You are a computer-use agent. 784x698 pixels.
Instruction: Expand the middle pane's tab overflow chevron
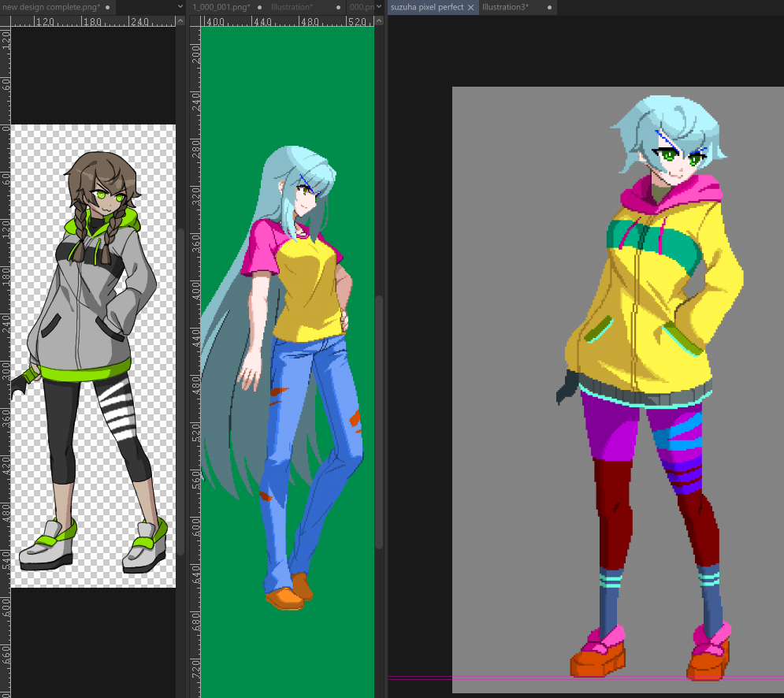tap(380, 7)
